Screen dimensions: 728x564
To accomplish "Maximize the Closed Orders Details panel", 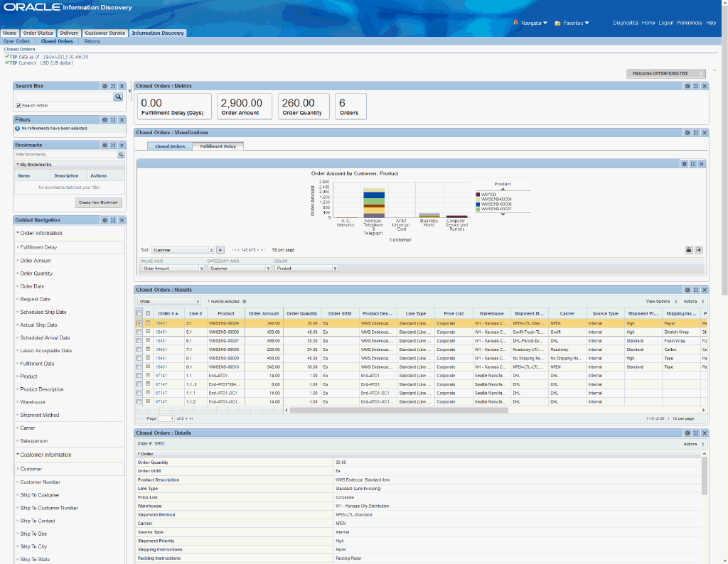I will tap(695, 433).
